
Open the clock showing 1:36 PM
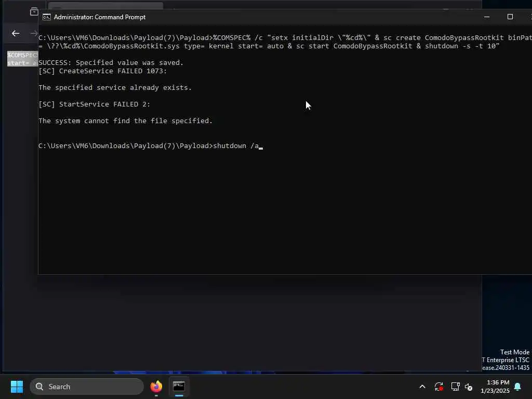495,387
